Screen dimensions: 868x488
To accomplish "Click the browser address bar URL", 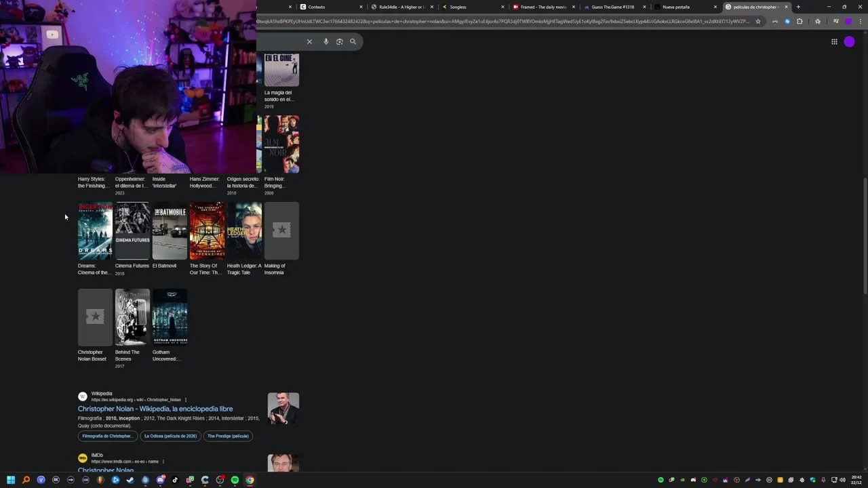I will (x=502, y=21).
